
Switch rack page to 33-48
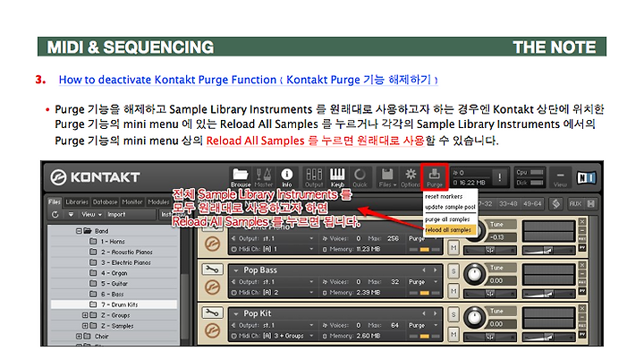point(508,203)
